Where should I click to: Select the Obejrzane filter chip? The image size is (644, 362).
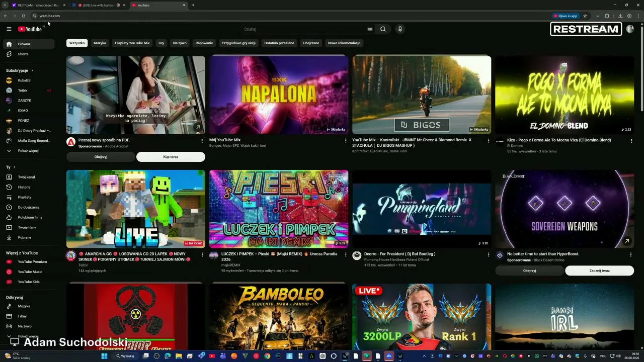pos(311,43)
